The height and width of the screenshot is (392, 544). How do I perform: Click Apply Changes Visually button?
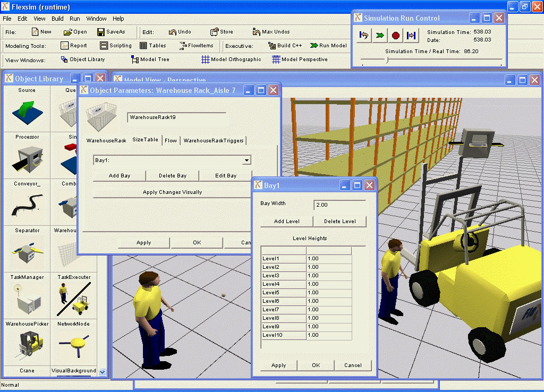172,192
